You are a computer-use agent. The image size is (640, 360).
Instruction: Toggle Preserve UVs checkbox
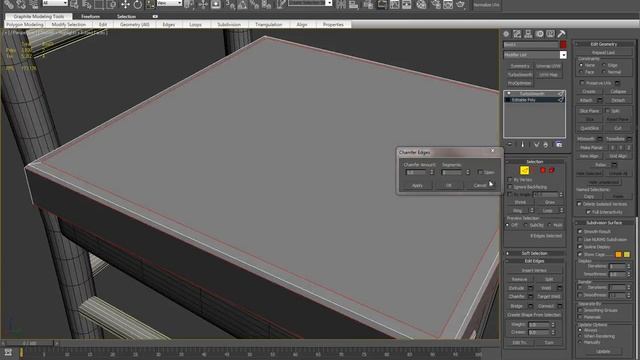582,83
